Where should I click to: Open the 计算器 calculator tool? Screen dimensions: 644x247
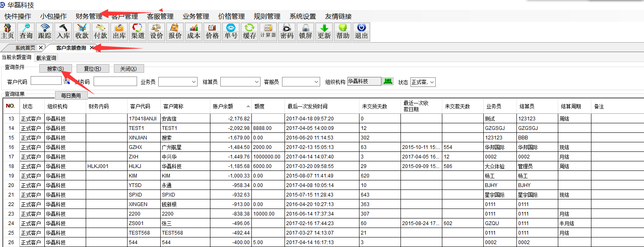pos(268,31)
